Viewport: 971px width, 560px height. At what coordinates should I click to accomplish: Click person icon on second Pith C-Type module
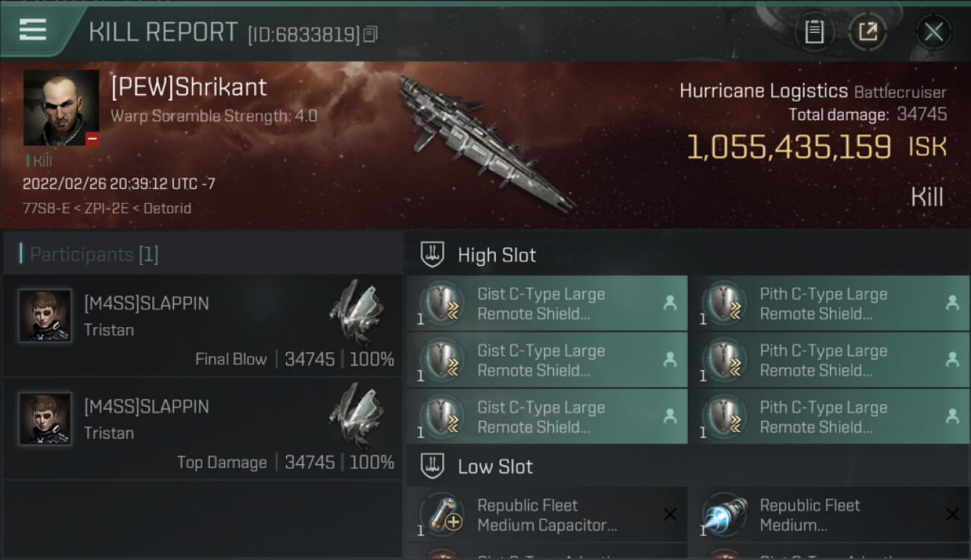click(952, 360)
